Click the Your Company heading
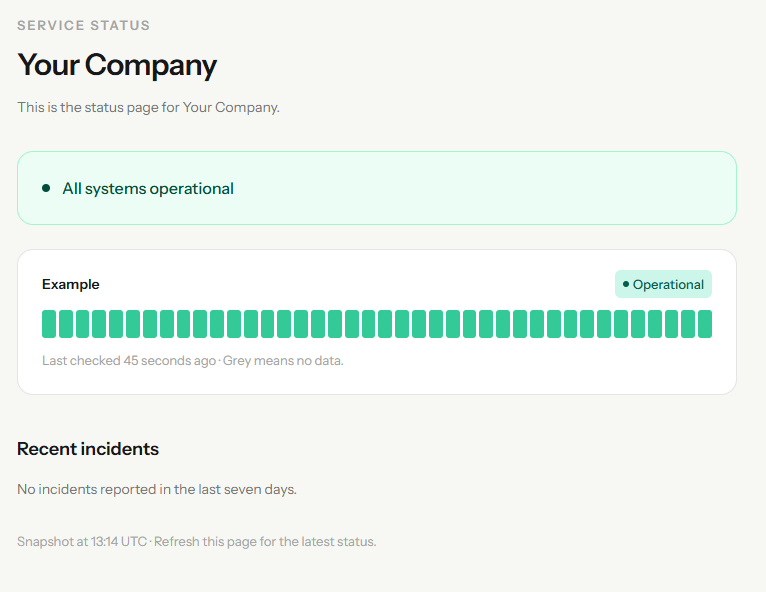This screenshot has height=592, width=766. click(117, 65)
